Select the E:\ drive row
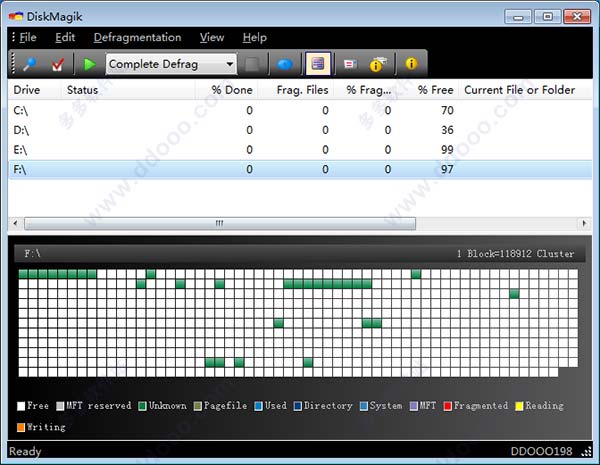600x465 pixels. (300, 150)
